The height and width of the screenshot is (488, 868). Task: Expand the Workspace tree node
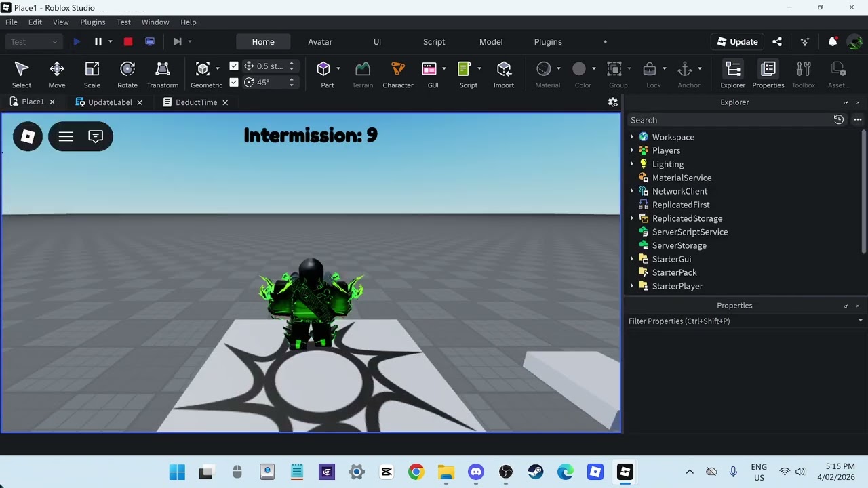[x=632, y=137]
